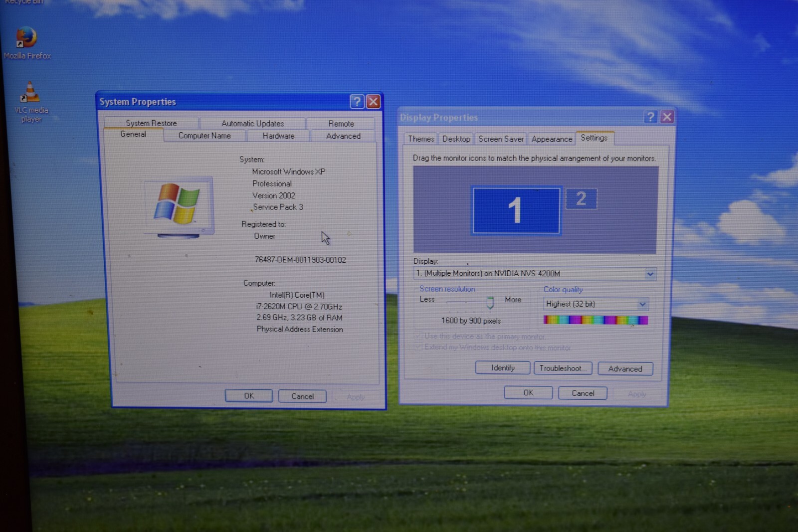Expand the Display monitor dropdown
This screenshot has width=798, height=532.
[650, 274]
